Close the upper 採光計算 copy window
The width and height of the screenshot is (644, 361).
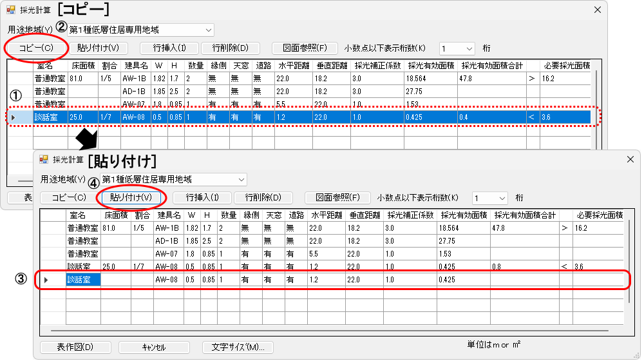pos(597,10)
